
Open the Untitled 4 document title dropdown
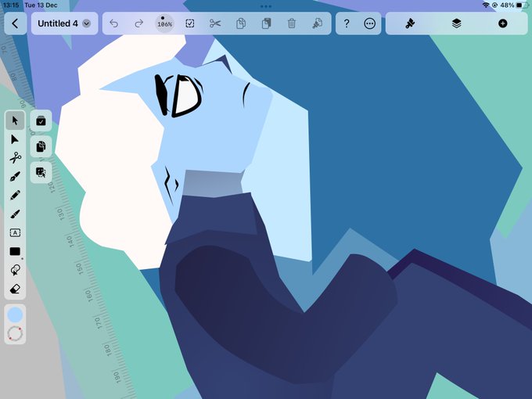click(64, 23)
